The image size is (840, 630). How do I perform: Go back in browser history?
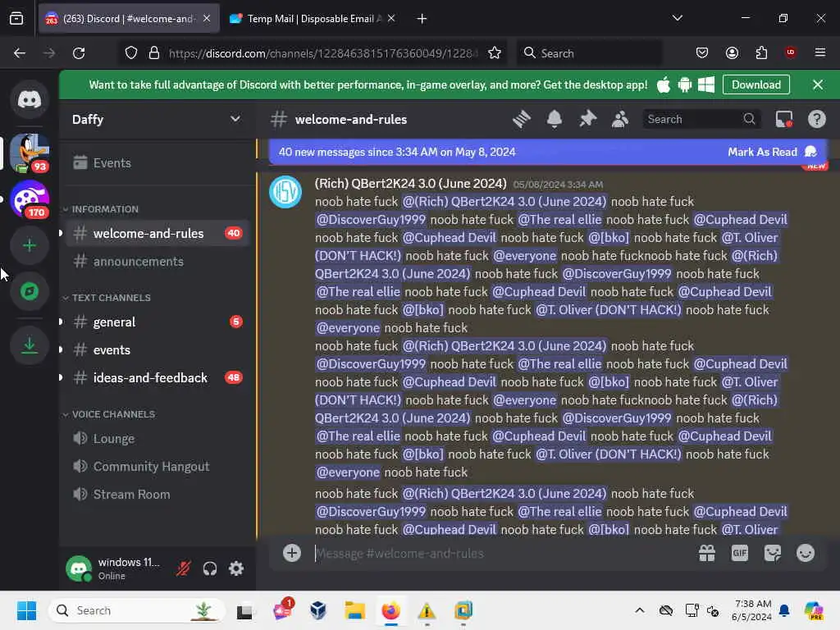(20, 53)
